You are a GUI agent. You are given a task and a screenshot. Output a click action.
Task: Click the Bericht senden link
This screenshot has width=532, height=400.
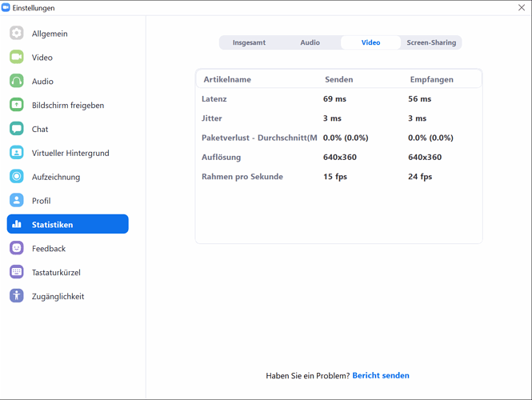(381, 375)
